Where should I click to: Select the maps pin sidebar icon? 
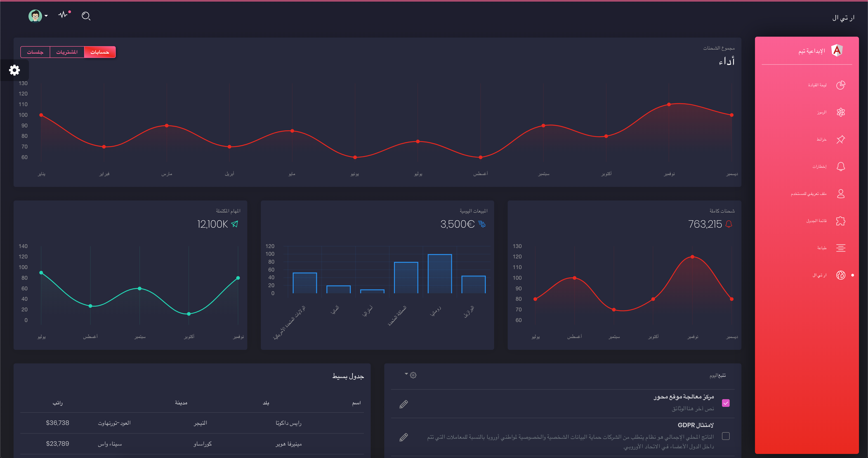840,139
